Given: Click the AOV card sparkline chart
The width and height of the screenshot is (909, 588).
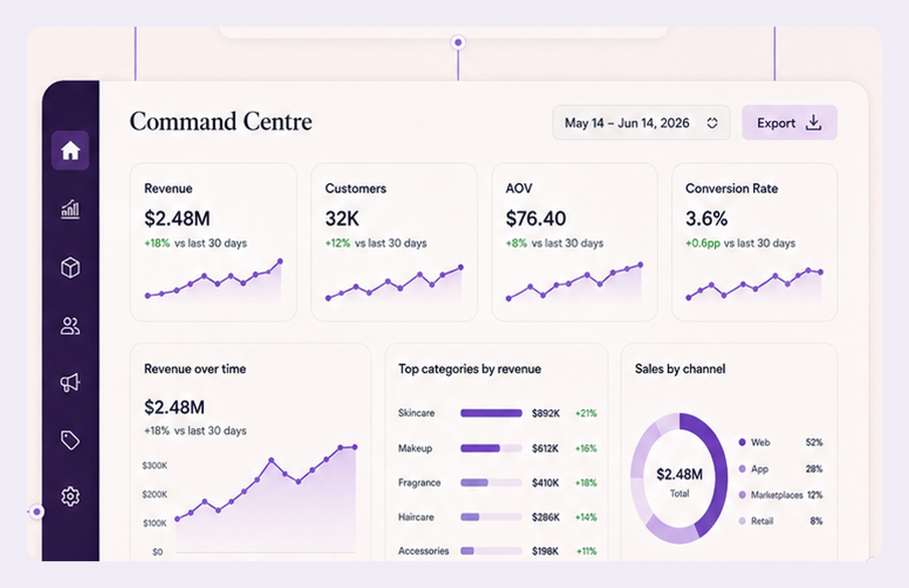Looking at the screenshot, I should pyautogui.click(x=575, y=282).
